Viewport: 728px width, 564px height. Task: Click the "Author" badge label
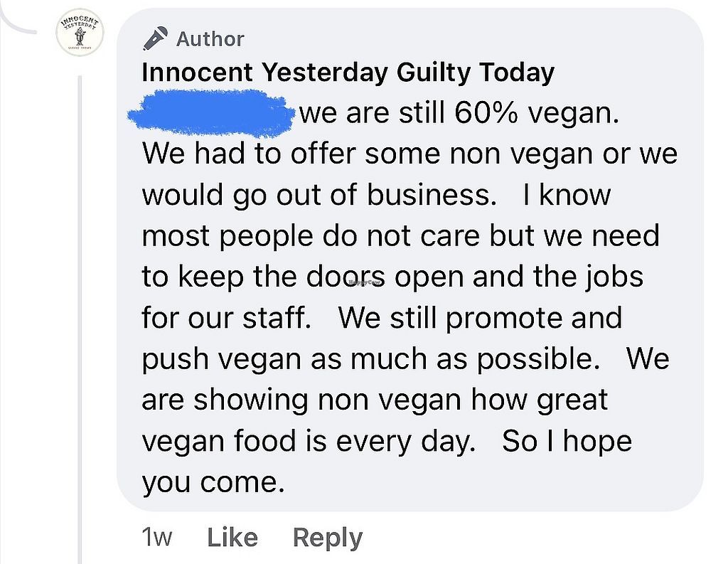[x=210, y=38]
